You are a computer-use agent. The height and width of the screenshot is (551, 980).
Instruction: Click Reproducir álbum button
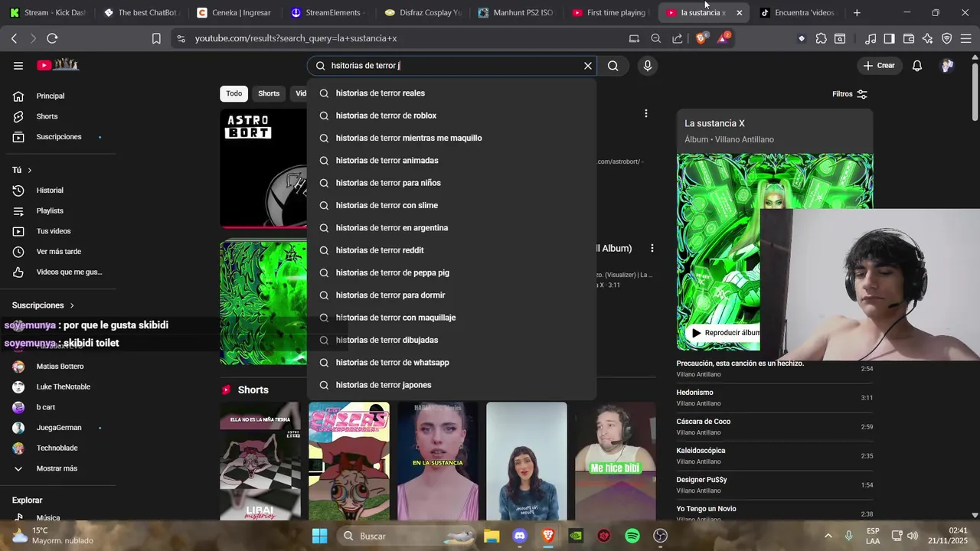pyautogui.click(x=725, y=333)
